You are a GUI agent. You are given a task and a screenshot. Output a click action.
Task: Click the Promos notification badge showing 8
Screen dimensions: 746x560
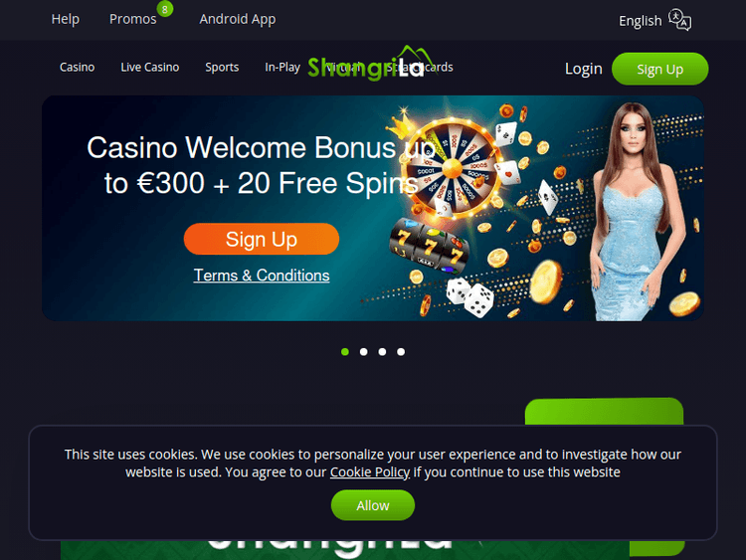click(x=164, y=9)
